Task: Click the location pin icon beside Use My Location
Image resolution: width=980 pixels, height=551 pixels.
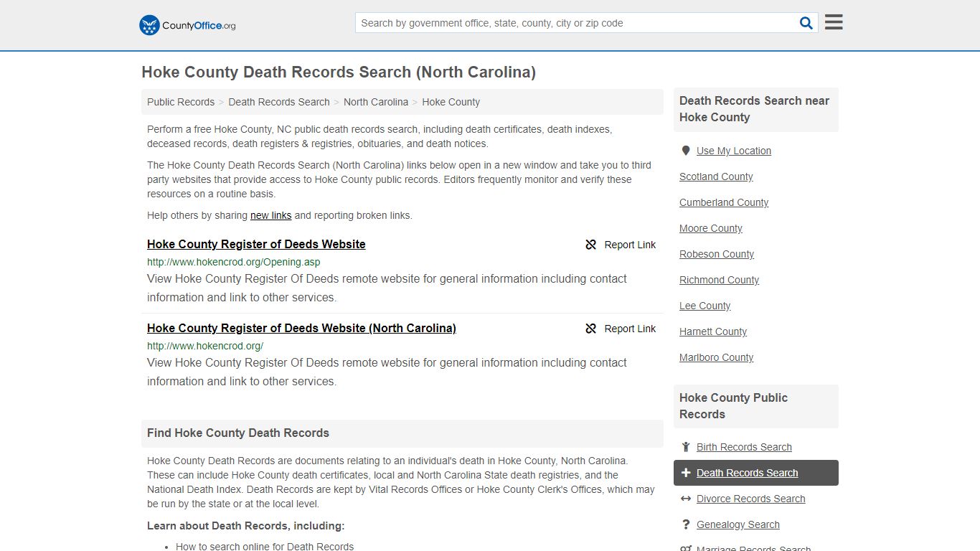Action: coord(686,151)
